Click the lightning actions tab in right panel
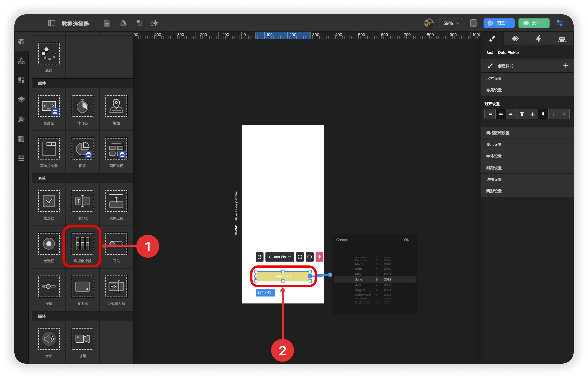The width and height of the screenshot is (588, 378). [538, 39]
